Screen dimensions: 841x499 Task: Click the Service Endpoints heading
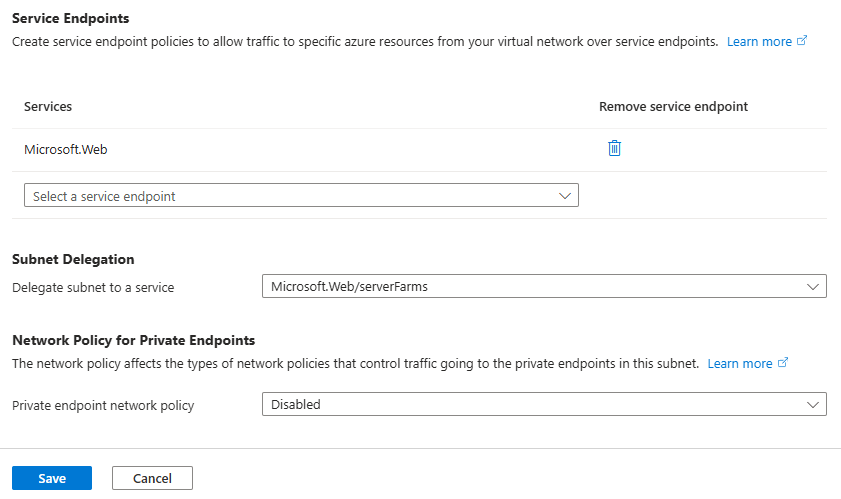tap(70, 18)
